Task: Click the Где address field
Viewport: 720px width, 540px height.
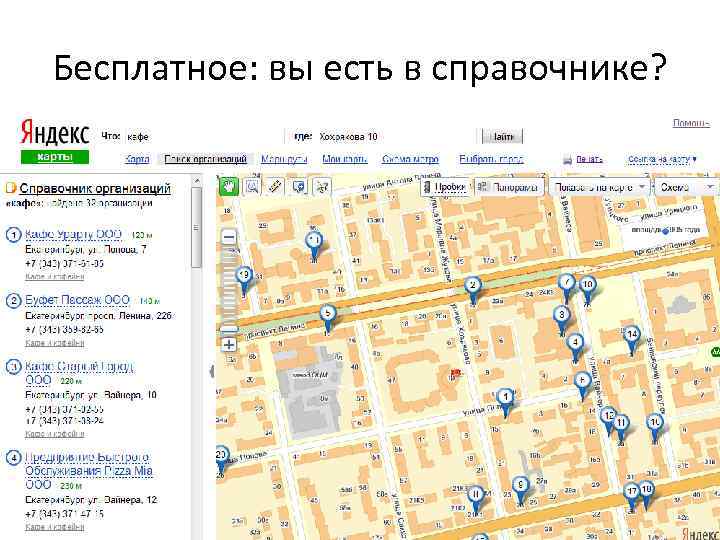Action: tap(395, 137)
